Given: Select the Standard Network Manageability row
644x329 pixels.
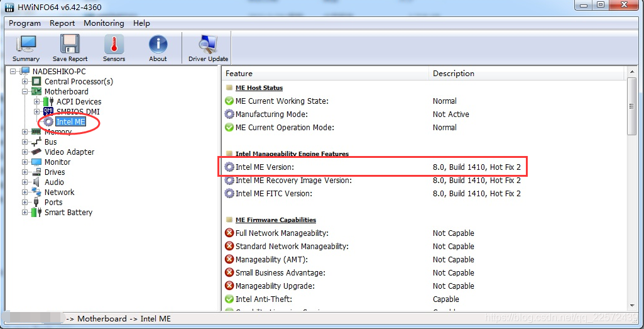Looking at the screenshot, I should pyautogui.click(x=423, y=247).
